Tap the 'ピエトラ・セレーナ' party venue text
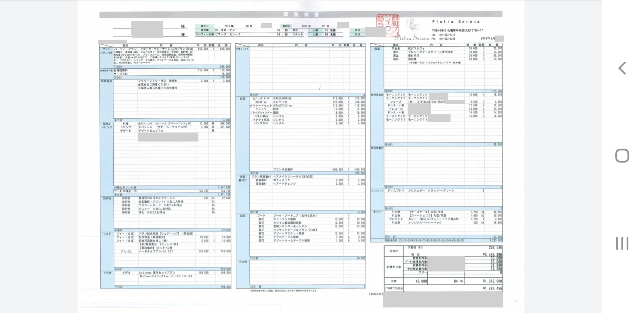Image resolution: width=644 pixels, height=313 pixels. (228, 34)
